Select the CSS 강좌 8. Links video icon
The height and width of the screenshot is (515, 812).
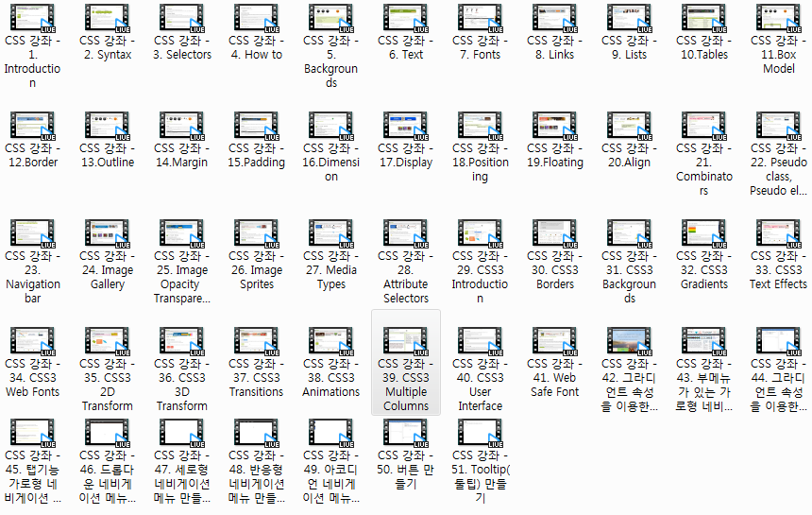point(554,18)
